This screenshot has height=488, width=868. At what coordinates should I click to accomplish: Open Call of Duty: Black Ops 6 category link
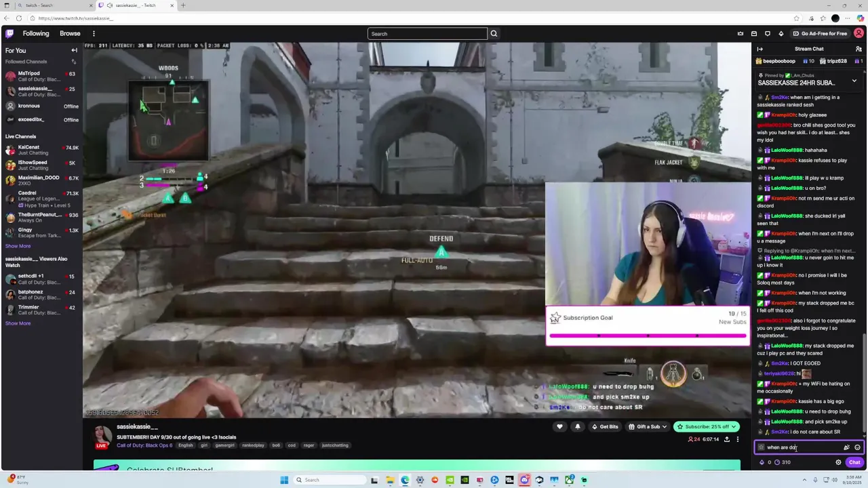[x=145, y=445]
